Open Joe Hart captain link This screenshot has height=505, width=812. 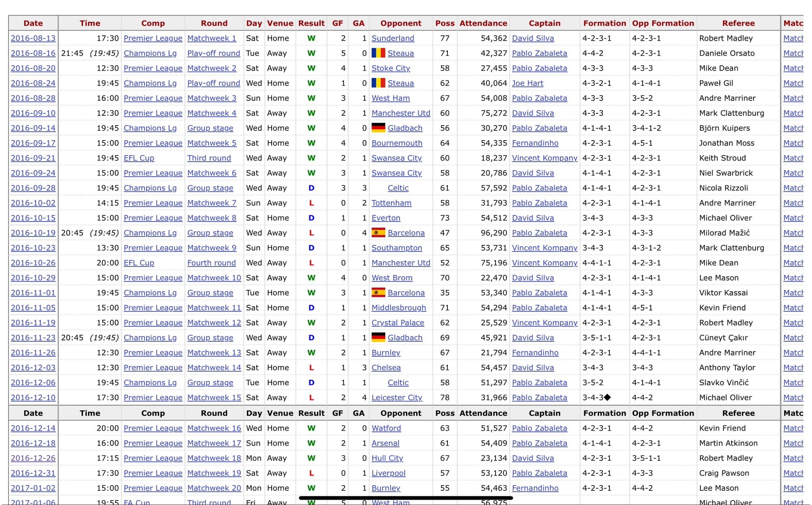point(527,83)
